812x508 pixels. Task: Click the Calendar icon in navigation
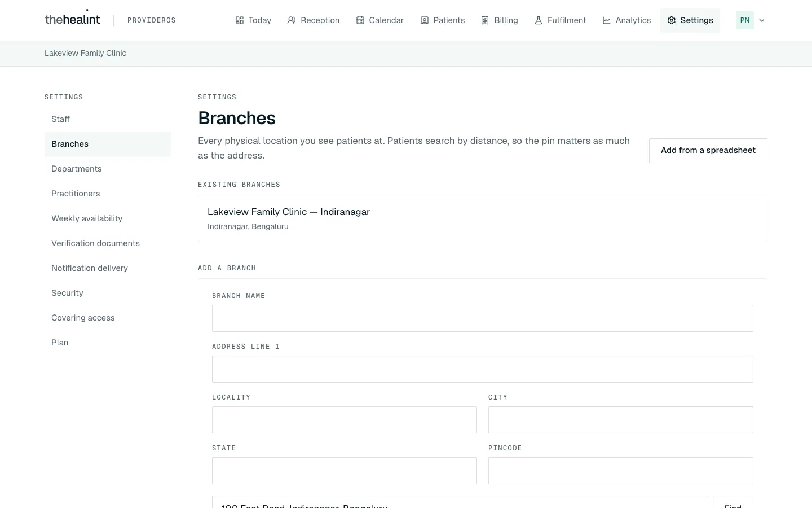click(x=360, y=20)
